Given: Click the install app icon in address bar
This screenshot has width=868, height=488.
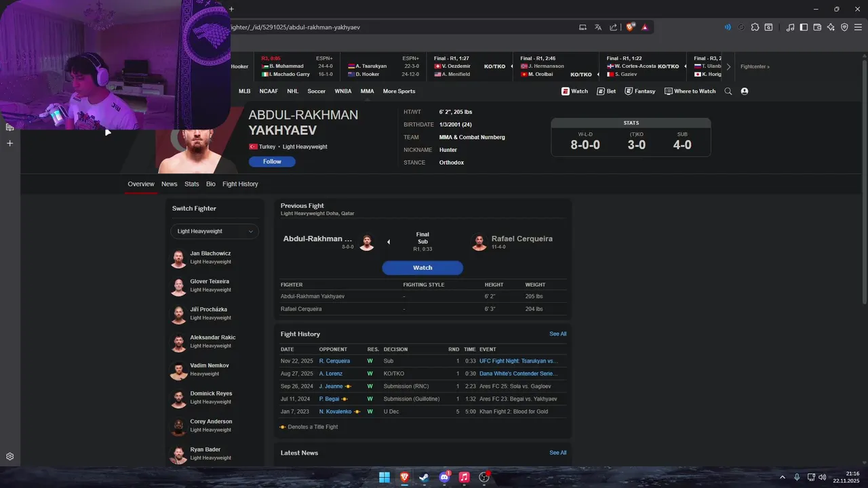Looking at the screenshot, I should [583, 27].
